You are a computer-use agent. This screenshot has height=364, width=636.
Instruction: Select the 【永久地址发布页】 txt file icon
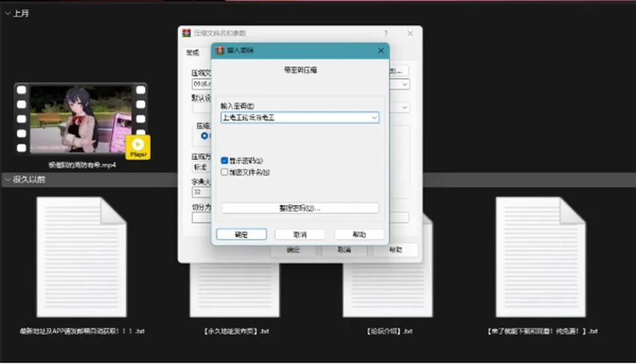235,291
